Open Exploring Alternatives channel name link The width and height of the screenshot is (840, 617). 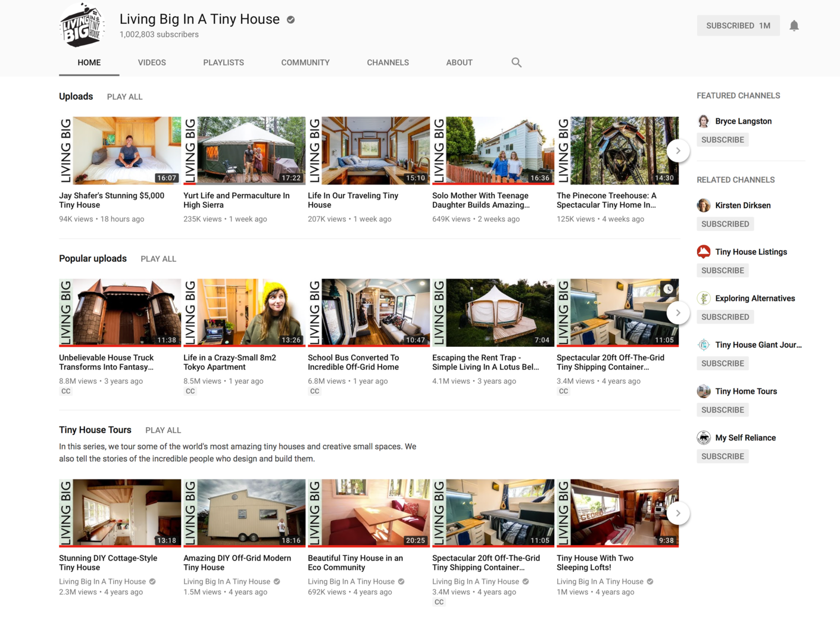pos(755,298)
